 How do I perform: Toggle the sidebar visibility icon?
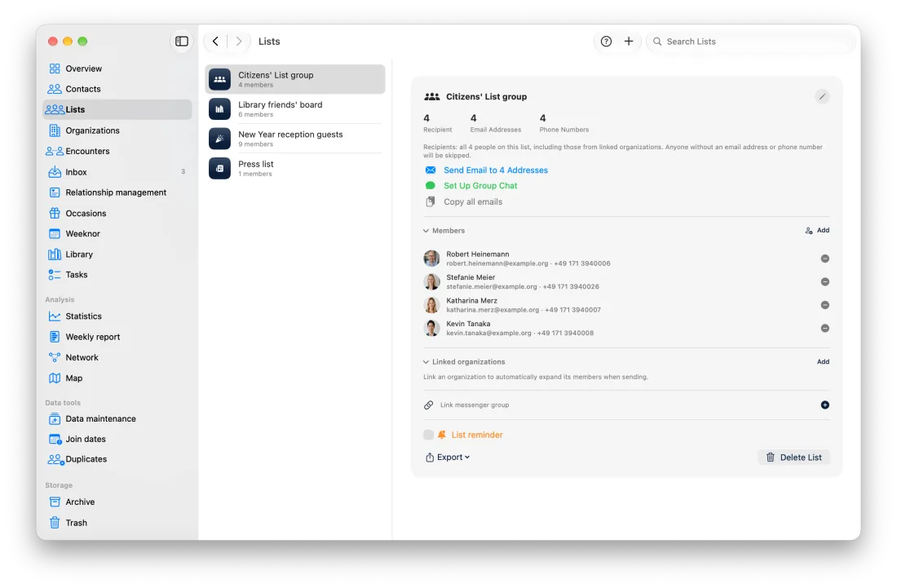click(x=181, y=41)
